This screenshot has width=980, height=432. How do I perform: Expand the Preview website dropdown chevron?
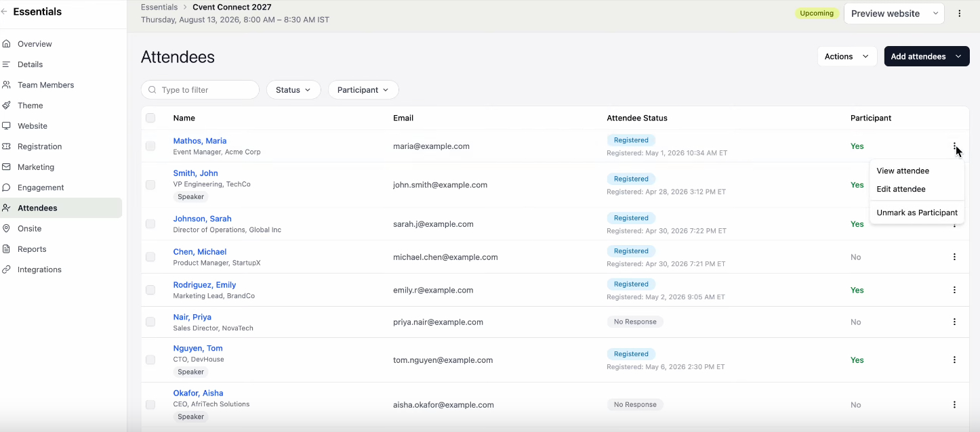point(936,14)
